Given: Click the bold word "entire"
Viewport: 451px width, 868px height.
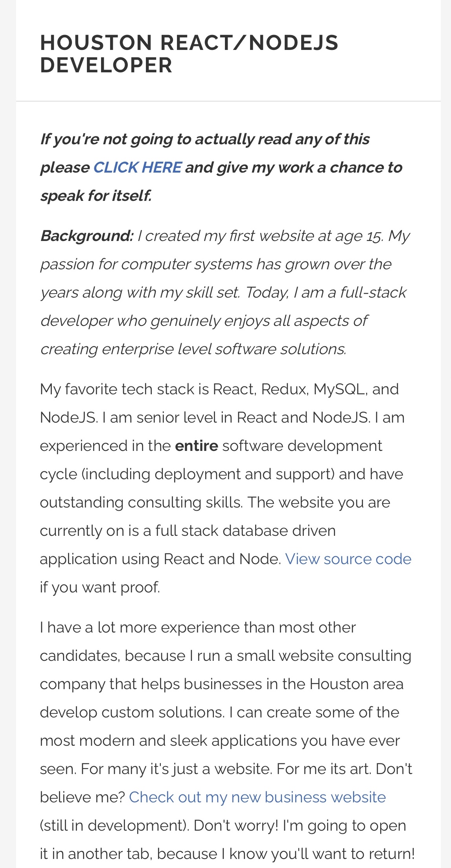Looking at the screenshot, I should click(x=196, y=446).
